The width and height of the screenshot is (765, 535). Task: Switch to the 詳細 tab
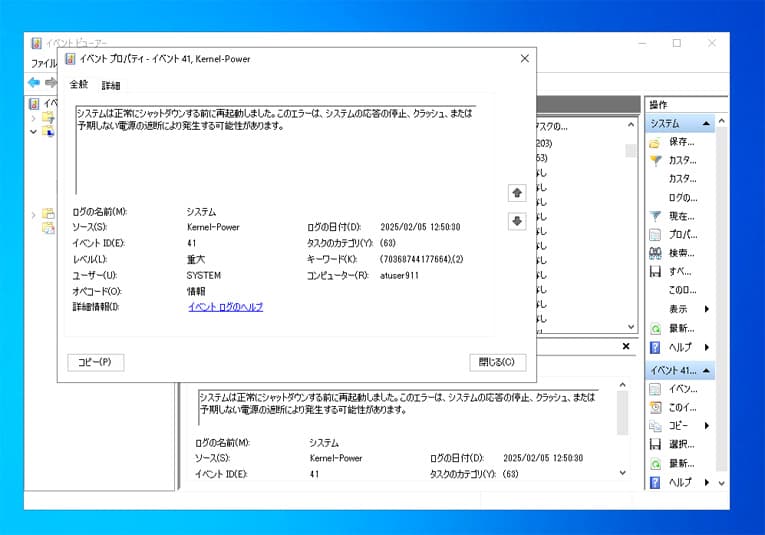(111, 86)
